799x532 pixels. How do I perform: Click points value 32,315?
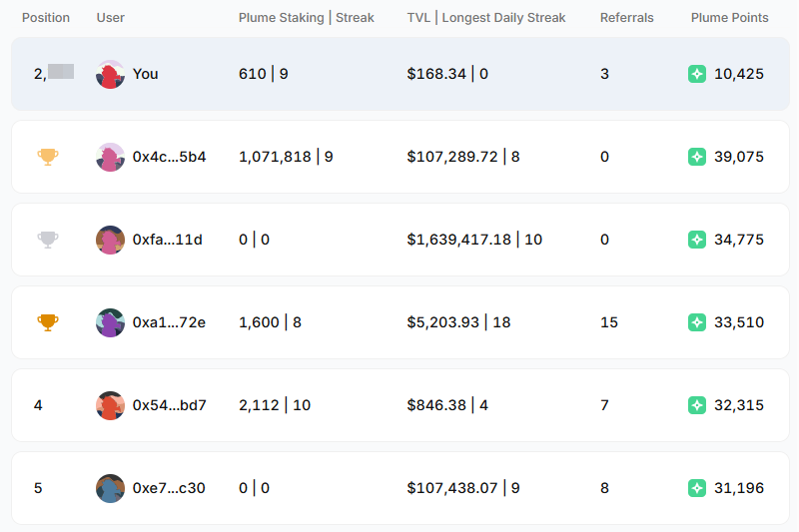click(x=739, y=405)
